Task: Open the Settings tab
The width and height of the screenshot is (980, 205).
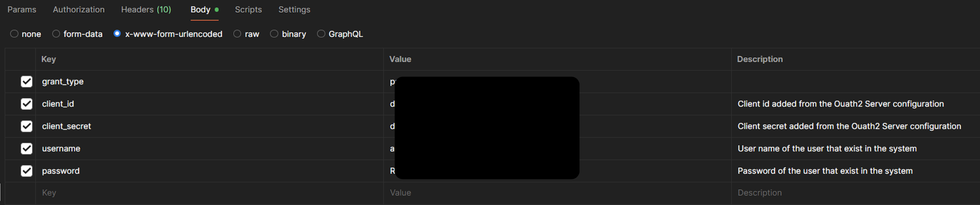Action: (294, 10)
